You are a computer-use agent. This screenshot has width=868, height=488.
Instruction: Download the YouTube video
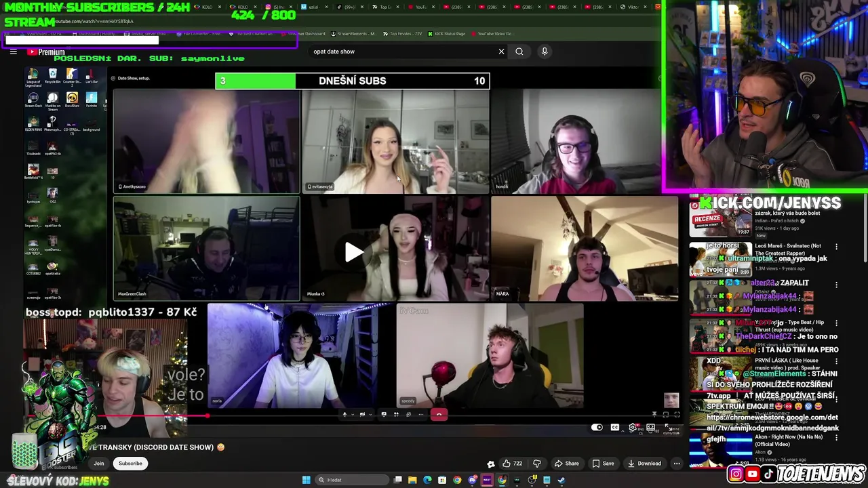tap(644, 464)
